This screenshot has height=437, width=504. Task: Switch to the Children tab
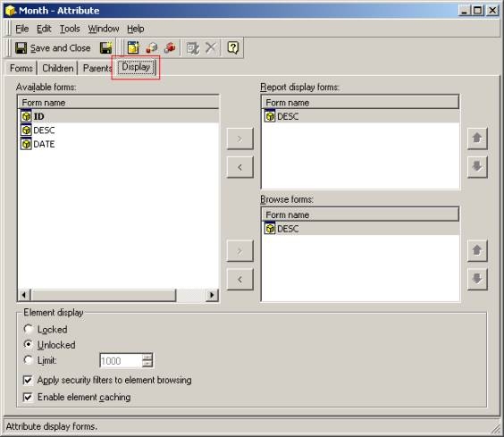58,68
